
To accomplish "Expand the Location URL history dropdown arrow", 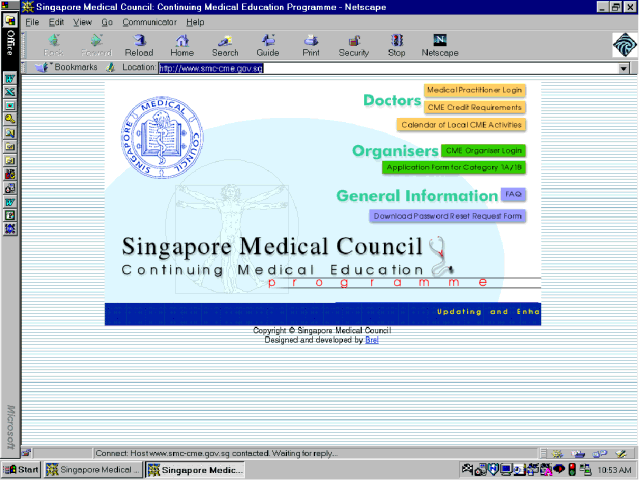I will pyautogui.click(x=623, y=69).
